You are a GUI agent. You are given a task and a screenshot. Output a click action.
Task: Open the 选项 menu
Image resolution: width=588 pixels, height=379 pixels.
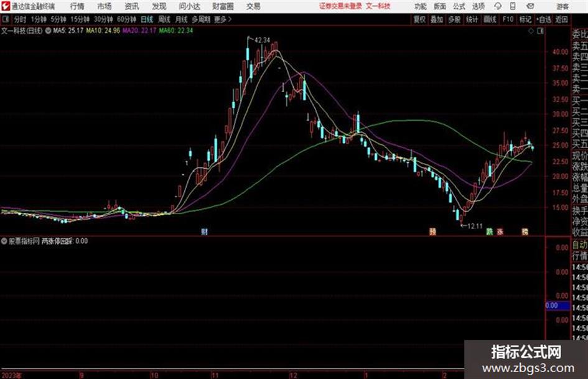tap(478, 6)
